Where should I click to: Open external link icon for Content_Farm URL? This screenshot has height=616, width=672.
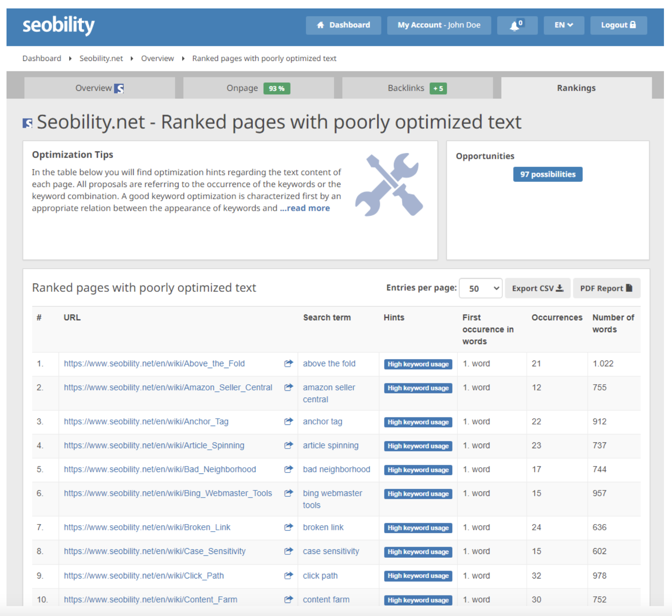(288, 599)
